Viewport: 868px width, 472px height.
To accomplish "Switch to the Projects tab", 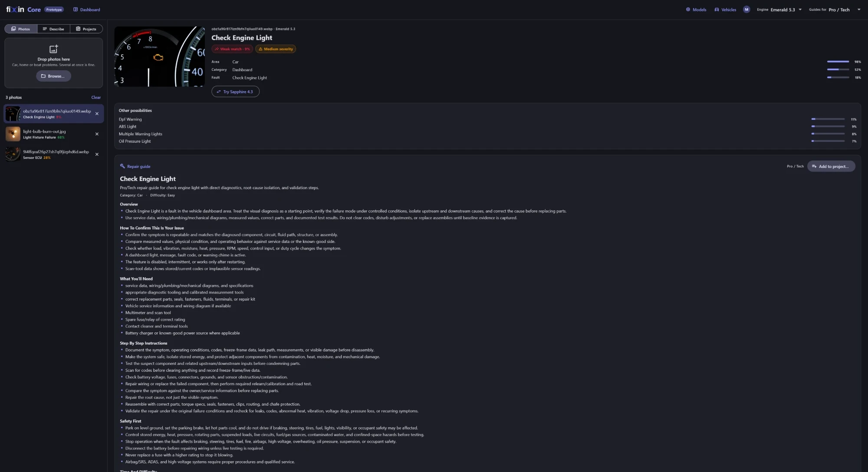I will click(86, 29).
